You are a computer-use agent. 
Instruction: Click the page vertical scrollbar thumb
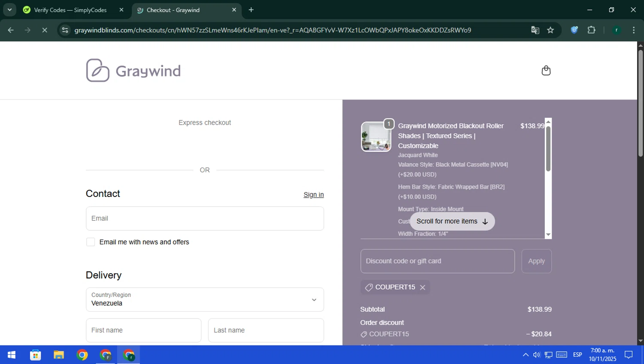pyautogui.click(x=640, y=103)
